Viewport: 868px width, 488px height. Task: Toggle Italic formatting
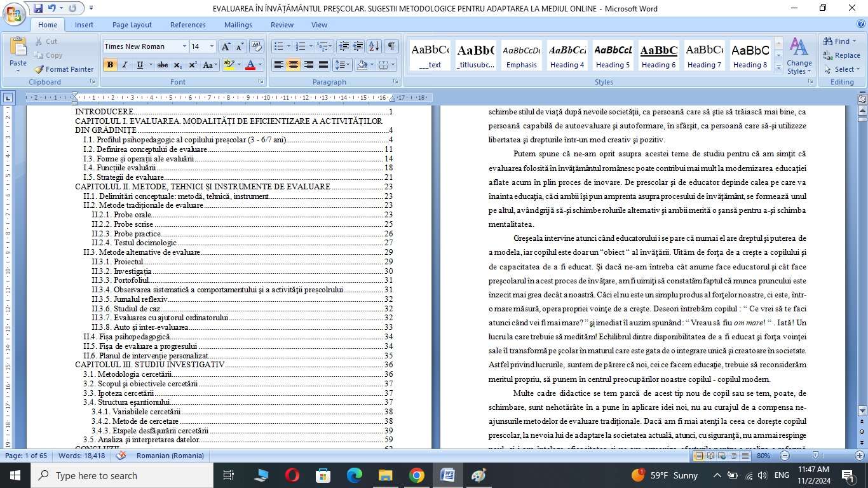click(125, 65)
